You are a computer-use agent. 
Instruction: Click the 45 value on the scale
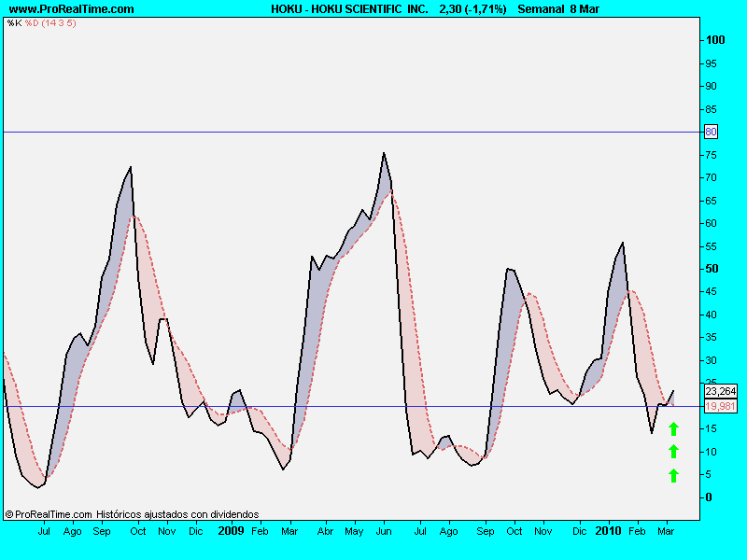tap(711, 291)
